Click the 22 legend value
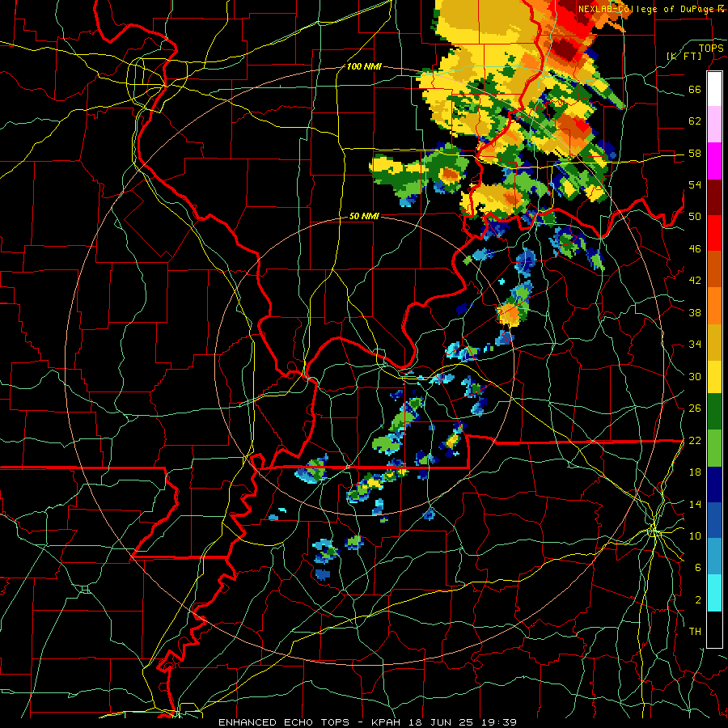 point(695,440)
